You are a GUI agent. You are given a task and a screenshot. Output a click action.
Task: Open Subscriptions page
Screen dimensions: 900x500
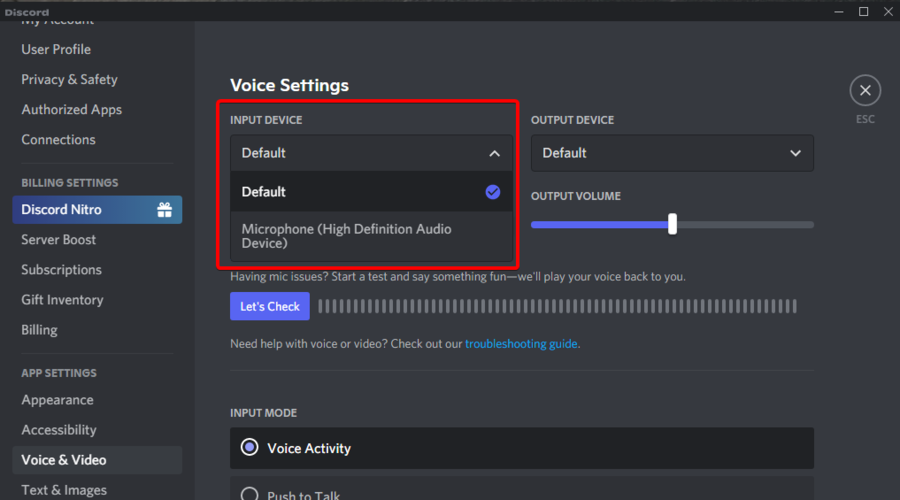(x=61, y=270)
